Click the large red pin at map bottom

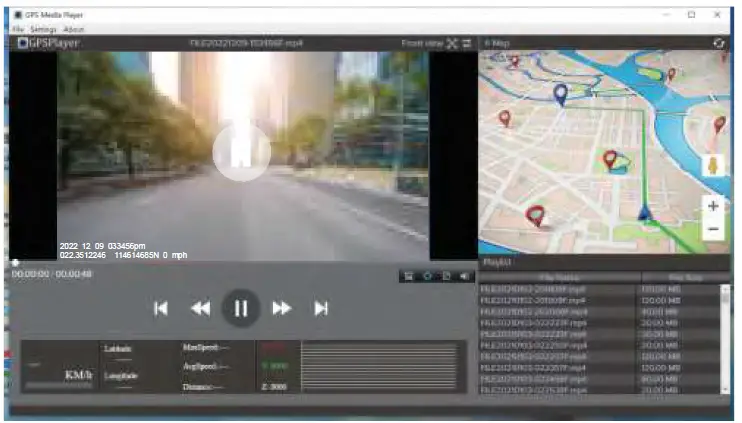pos(535,216)
